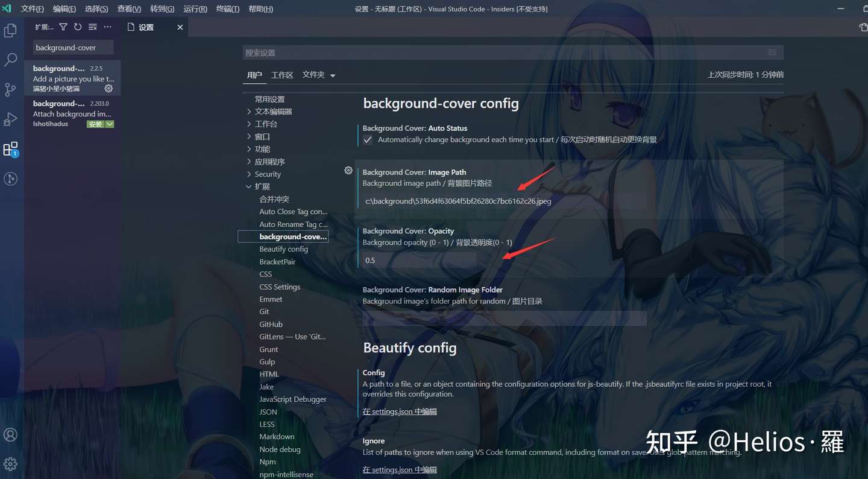Clear extensions search results icon
The image size is (868, 479).
click(93, 27)
